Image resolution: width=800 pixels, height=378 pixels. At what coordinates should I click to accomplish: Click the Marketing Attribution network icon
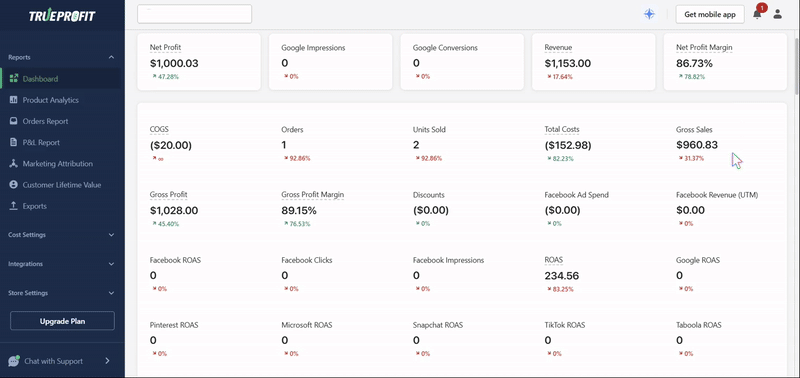14,164
